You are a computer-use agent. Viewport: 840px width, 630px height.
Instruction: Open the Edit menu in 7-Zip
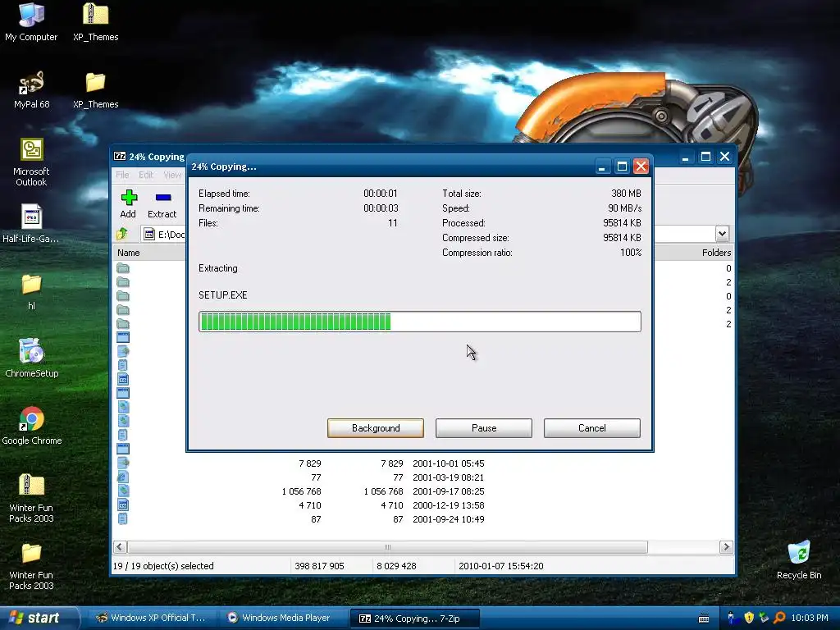146,175
